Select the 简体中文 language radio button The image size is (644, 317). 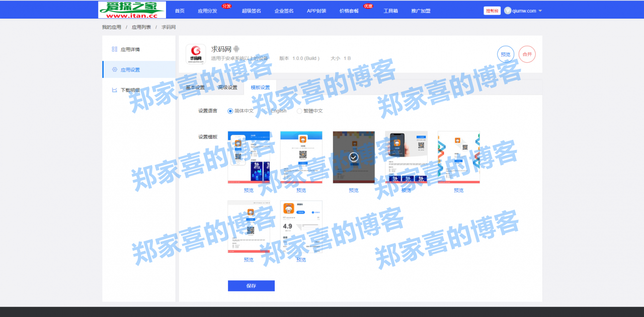(x=230, y=111)
